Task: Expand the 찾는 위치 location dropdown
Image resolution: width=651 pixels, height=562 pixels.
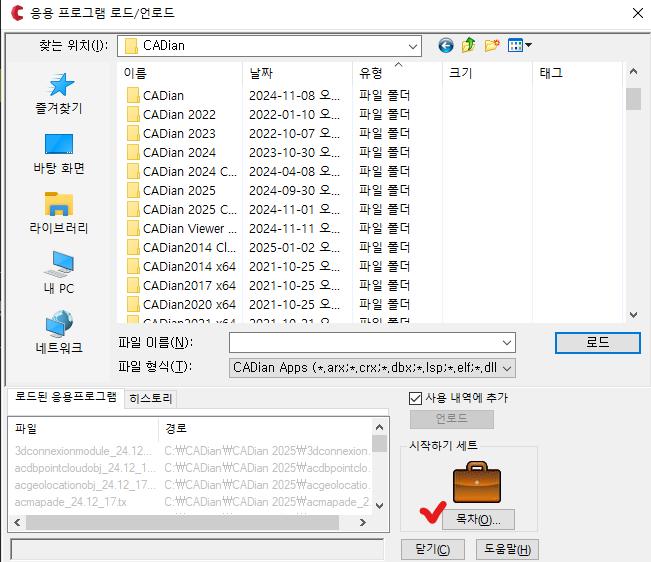Action: coord(413,46)
